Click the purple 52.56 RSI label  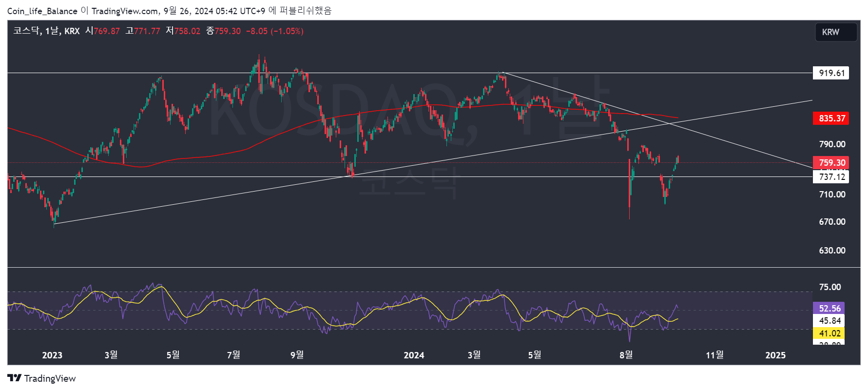[x=829, y=308]
